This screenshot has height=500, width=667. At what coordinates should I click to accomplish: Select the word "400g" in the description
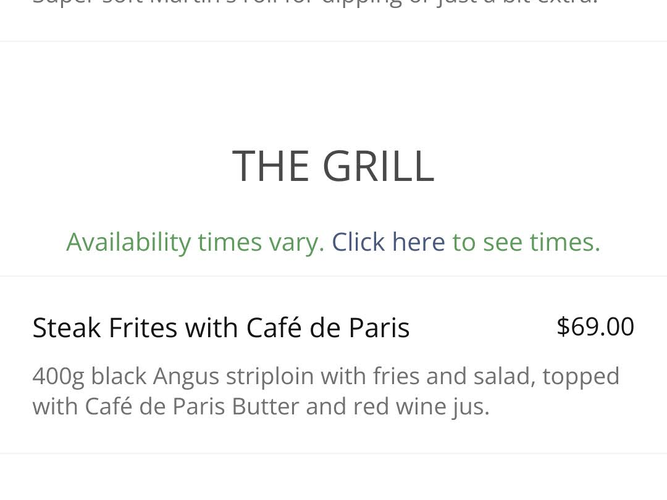(59, 376)
